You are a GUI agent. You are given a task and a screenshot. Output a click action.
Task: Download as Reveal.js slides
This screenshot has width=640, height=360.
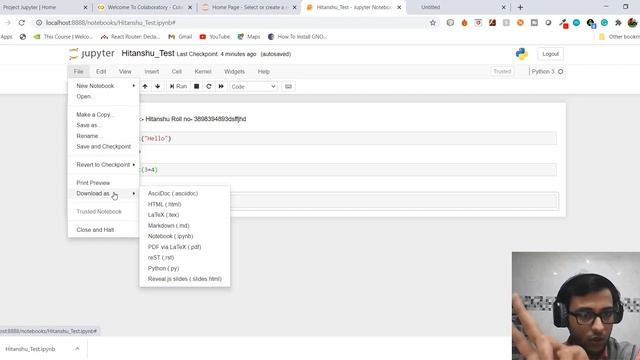point(184,279)
